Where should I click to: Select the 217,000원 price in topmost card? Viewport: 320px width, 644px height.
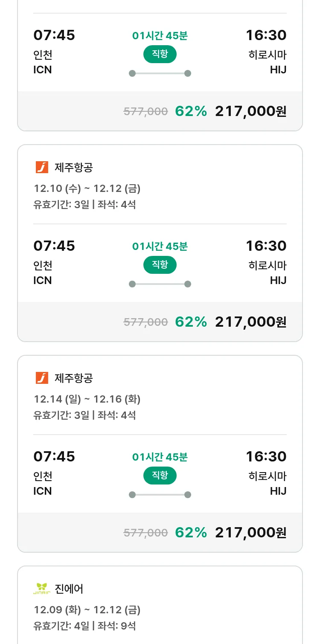point(250,111)
